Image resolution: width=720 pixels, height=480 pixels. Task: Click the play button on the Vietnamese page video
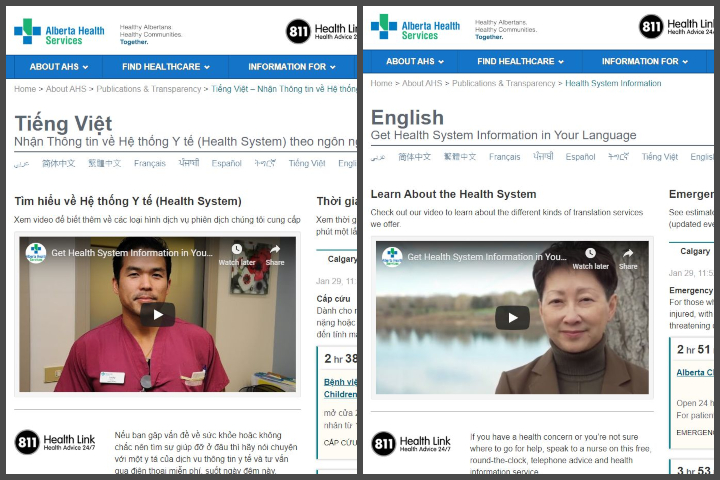157,314
